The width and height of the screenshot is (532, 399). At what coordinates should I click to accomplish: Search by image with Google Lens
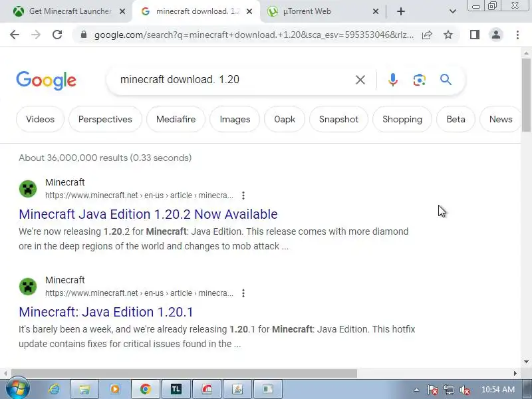tap(420, 80)
